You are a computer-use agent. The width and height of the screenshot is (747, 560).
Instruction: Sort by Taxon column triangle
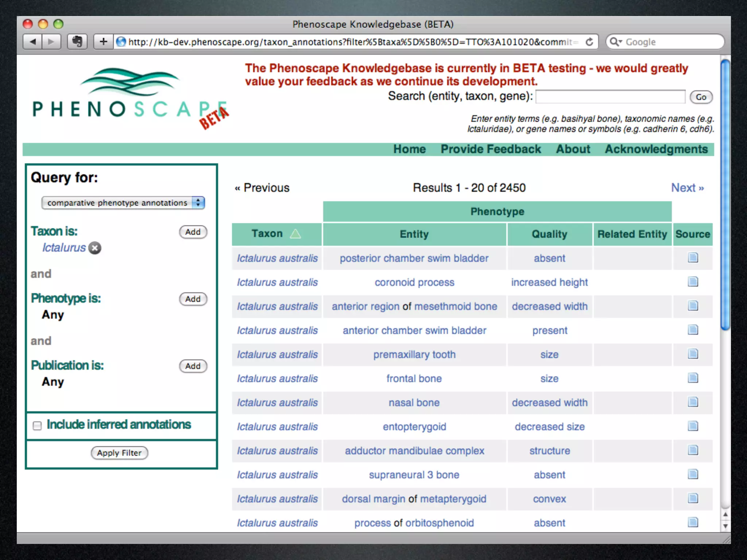(x=295, y=234)
